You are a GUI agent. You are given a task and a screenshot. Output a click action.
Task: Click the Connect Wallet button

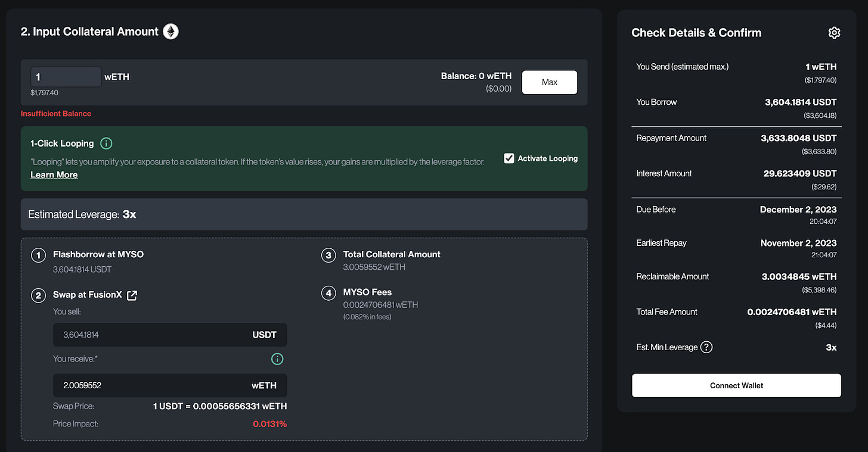pyautogui.click(x=736, y=385)
